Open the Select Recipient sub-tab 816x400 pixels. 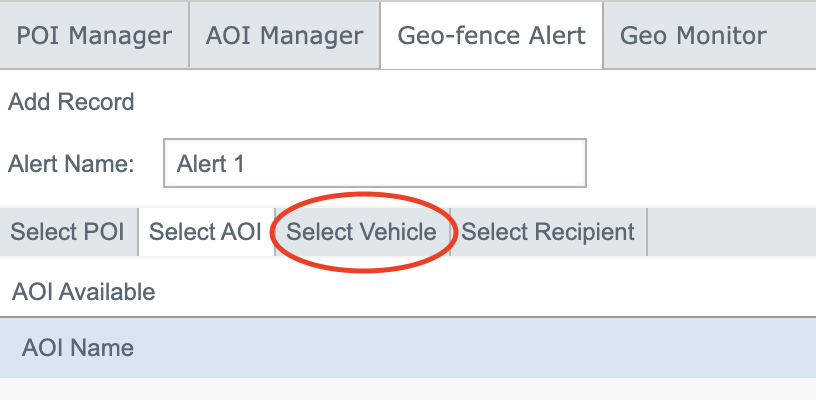[548, 232]
